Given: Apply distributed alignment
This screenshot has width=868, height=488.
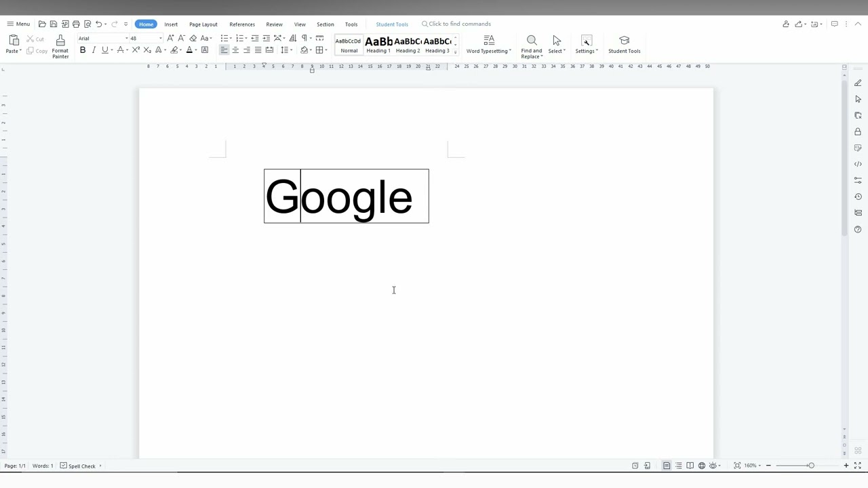Looking at the screenshot, I should [x=269, y=50].
